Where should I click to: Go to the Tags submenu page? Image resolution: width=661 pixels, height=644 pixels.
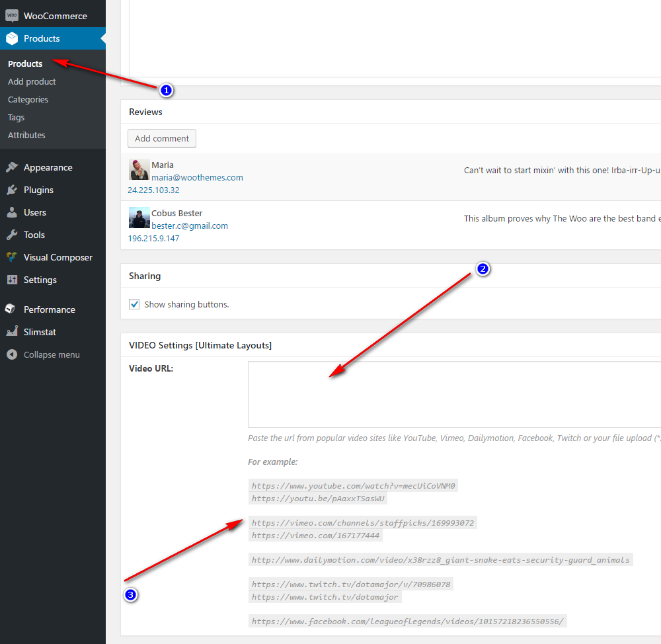[x=16, y=117]
